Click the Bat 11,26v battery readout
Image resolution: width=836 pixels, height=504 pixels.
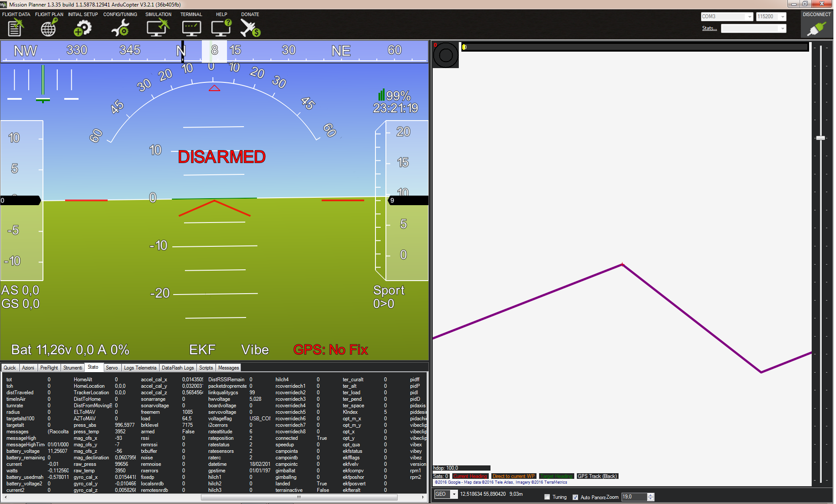coord(70,350)
